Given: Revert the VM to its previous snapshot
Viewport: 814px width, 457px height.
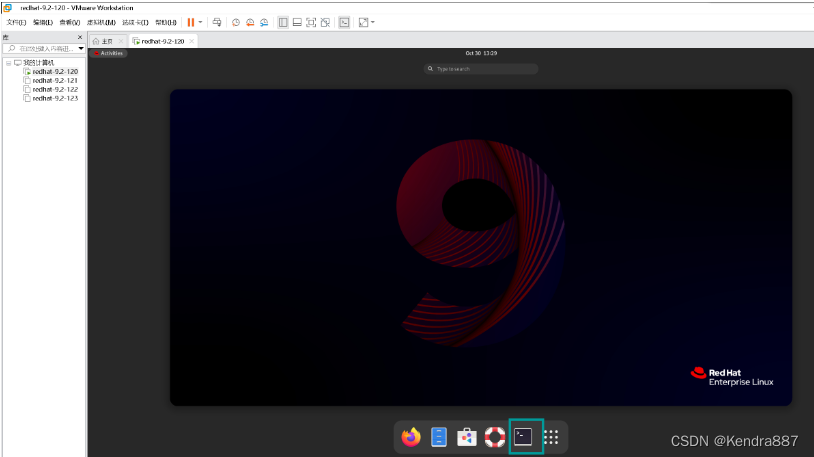Looking at the screenshot, I should click(250, 22).
